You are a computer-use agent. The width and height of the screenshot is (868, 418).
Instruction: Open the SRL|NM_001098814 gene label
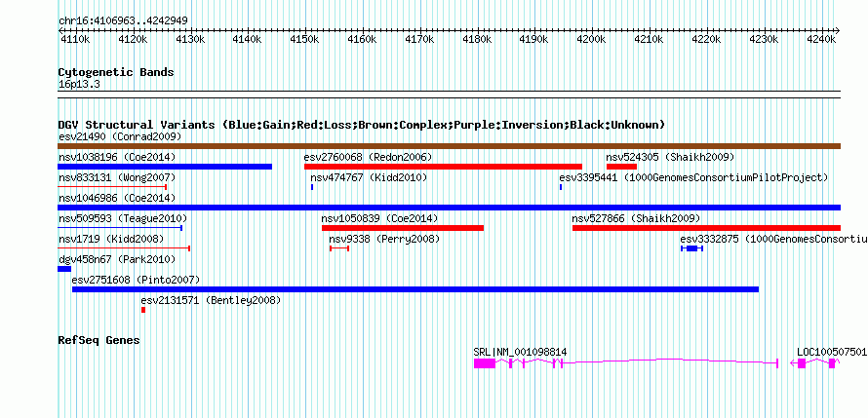coord(521,352)
